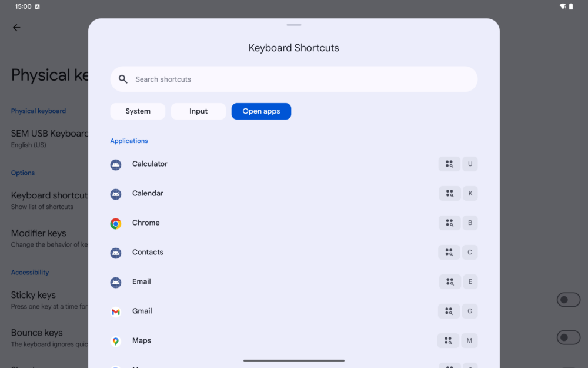Click the Gmail app icon
The height and width of the screenshot is (368, 588).
(116, 311)
